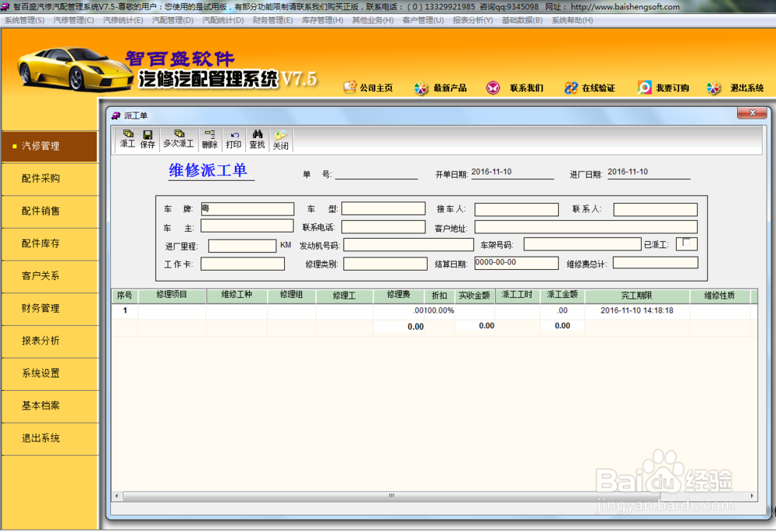Screen dimensions: 776x532
Task: Open 基础数据(B) menu
Action: tap(522, 20)
